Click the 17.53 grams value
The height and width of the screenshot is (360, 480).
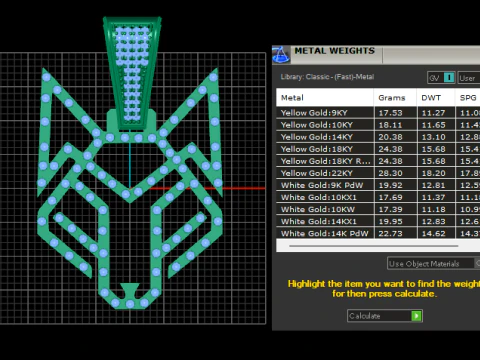(390, 113)
